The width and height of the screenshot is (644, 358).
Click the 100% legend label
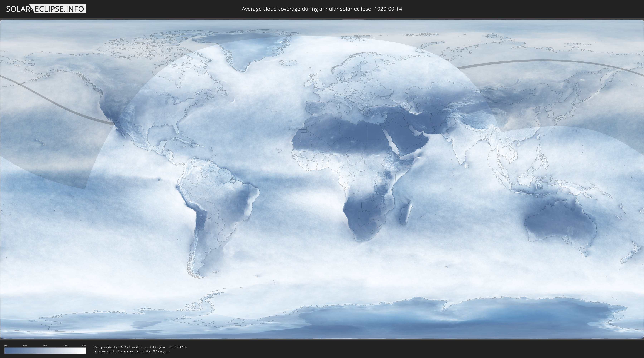click(83, 345)
